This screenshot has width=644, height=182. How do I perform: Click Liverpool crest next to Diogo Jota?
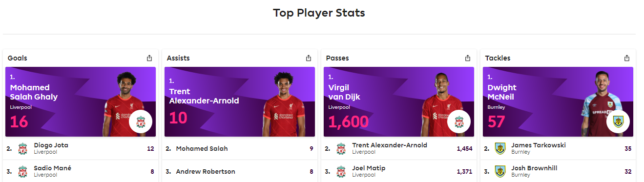[x=22, y=149]
